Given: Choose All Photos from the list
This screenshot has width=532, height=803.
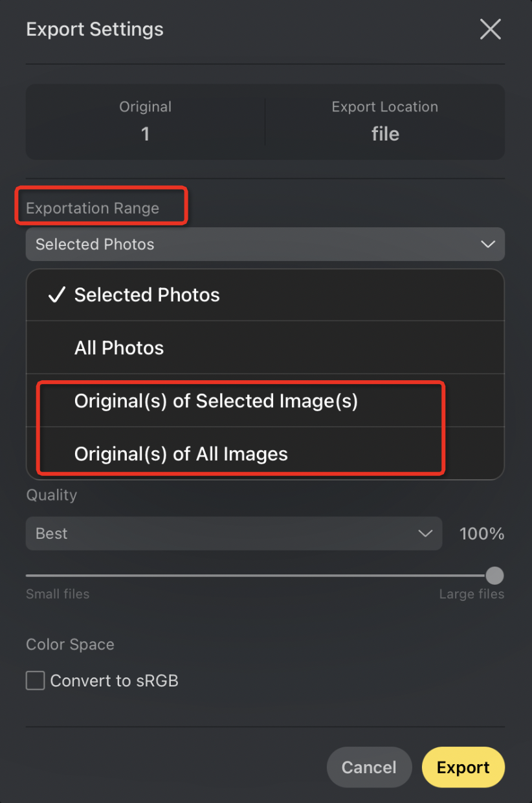Looking at the screenshot, I should [x=265, y=348].
